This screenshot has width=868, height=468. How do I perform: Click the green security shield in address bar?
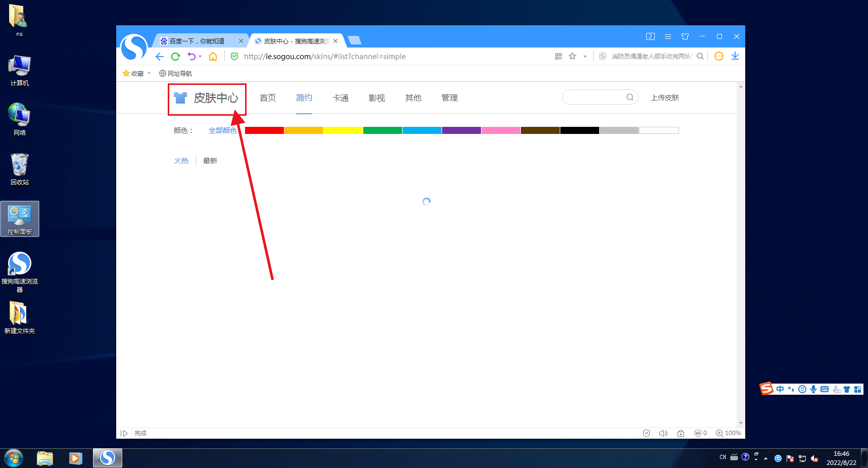pos(234,57)
